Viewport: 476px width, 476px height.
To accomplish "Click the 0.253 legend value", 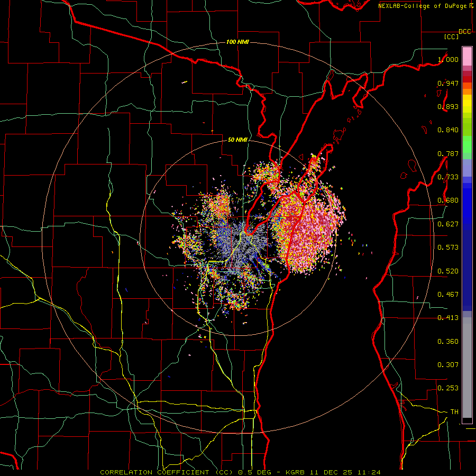I will coord(448,388).
